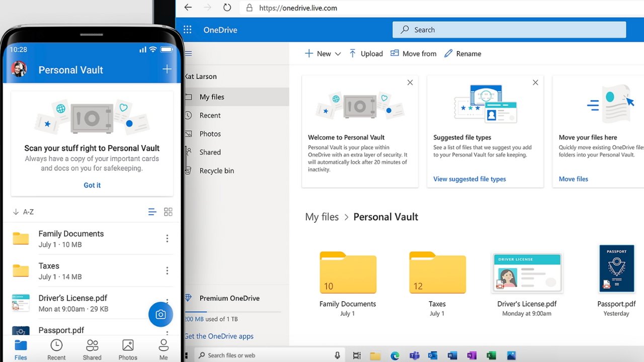Click the Upload toolbar button
The height and width of the screenshot is (362, 644).
click(366, 54)
